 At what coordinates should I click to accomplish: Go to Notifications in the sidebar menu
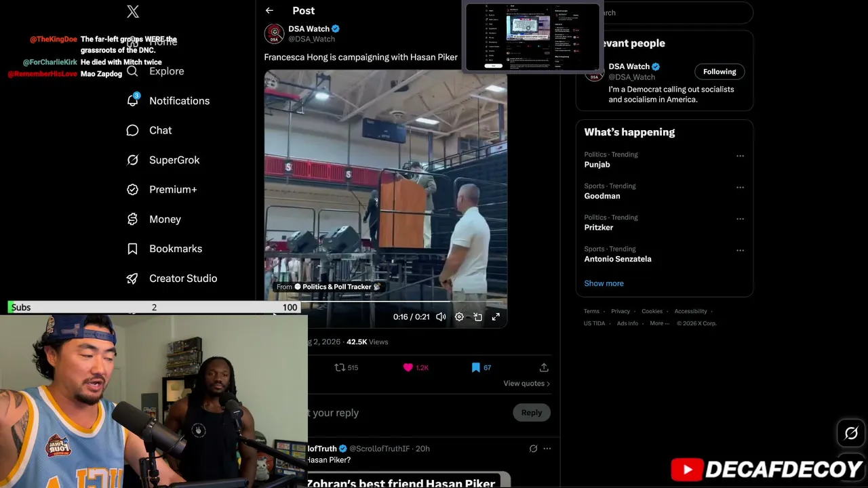coord(180,101)
